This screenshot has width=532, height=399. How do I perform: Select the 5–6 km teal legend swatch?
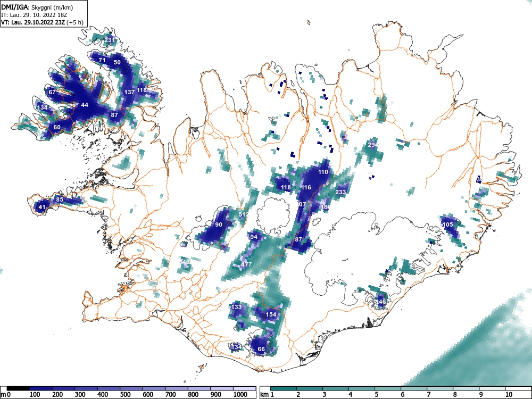[388, 388]
